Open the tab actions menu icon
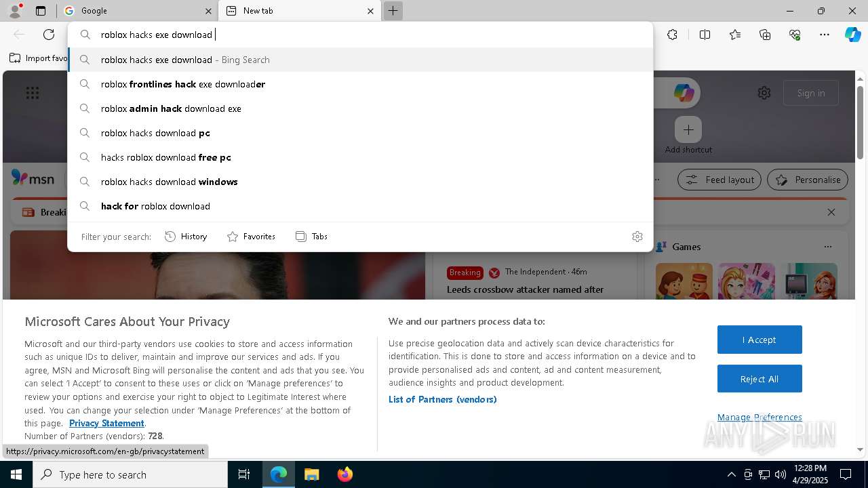The width and height of the screenshot is (868, 488). click(x=41, y=11)
